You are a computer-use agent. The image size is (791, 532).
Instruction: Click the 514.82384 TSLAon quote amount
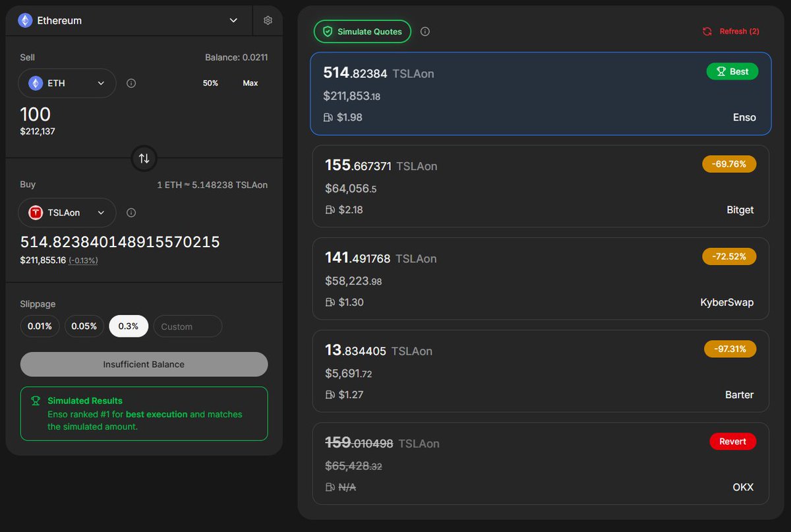click(378, 73)
